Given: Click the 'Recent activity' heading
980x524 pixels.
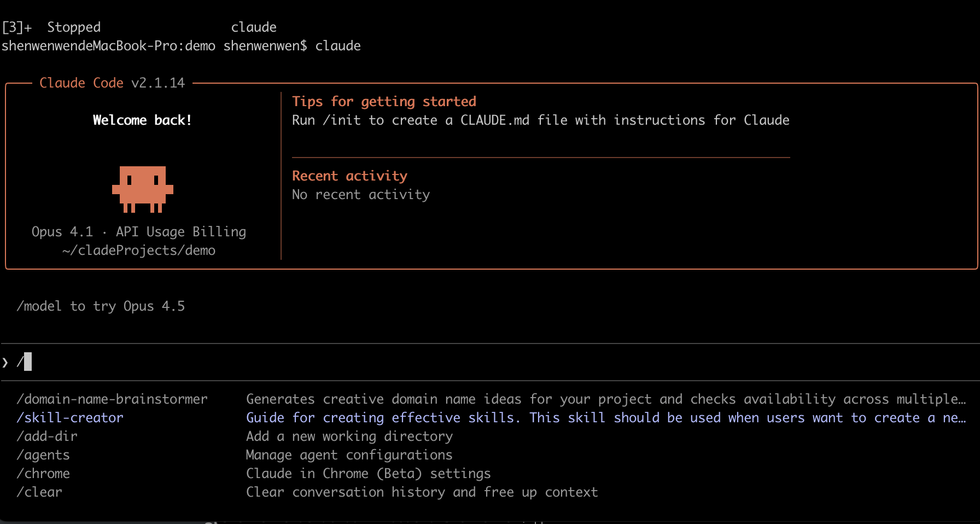Looking at the screenshot, I should point(349,176).
